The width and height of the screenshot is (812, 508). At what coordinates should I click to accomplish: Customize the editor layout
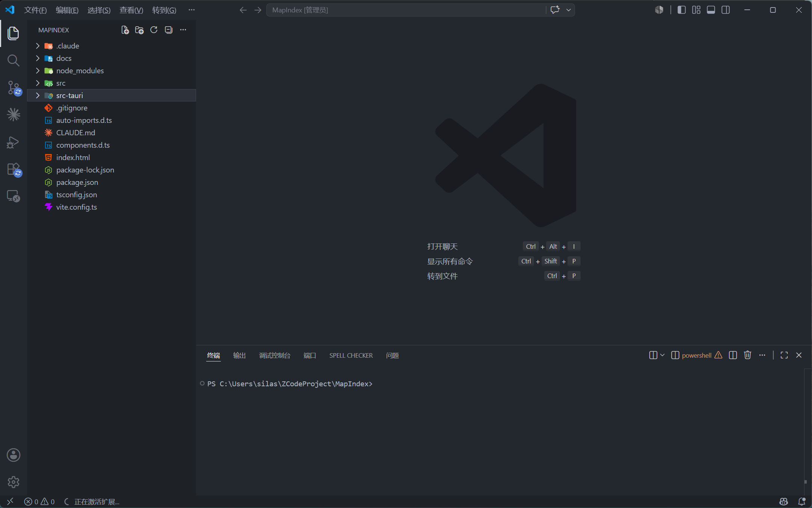pyautogui.click(x=696, y=10)
